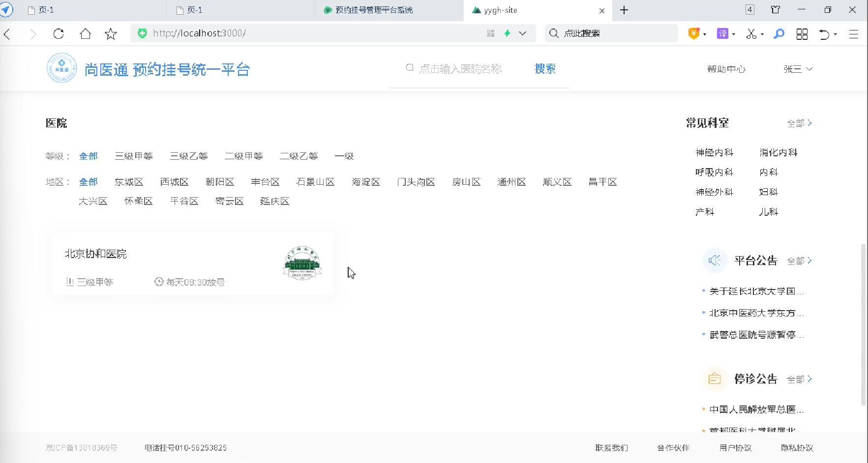
Task: Click the 搜索 button
Action: point(545,69)
